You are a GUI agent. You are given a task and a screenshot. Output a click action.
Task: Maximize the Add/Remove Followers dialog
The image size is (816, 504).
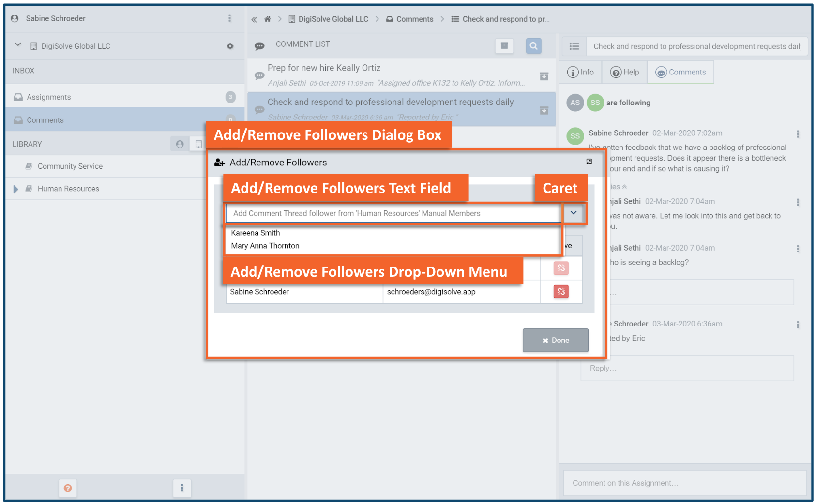pos(589,162)
